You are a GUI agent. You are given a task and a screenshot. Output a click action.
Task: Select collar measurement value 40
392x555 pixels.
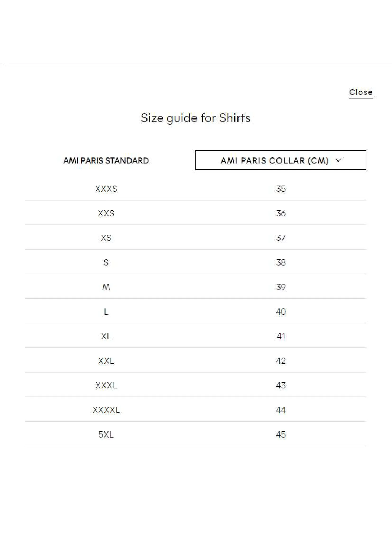point(281,312)
